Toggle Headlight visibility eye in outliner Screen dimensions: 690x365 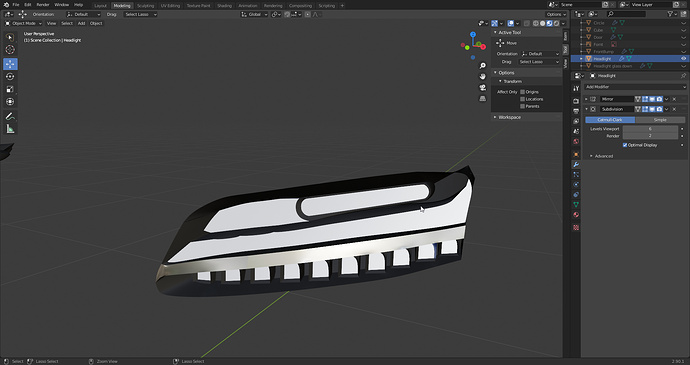click(x=684, y=59)
